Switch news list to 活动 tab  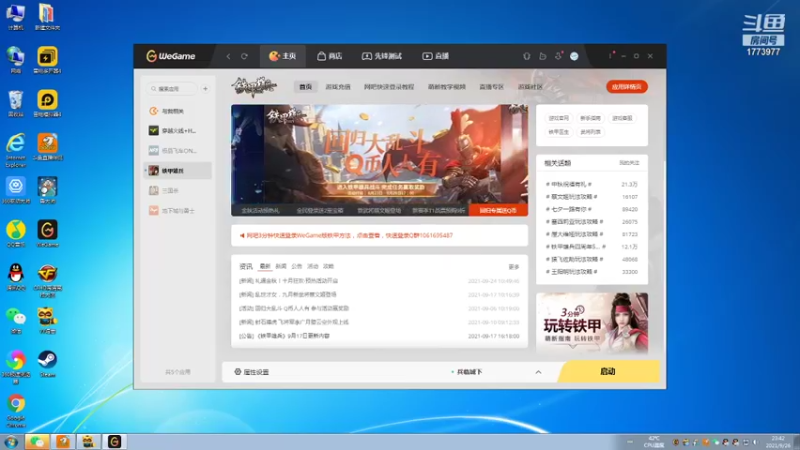(312, 266)
